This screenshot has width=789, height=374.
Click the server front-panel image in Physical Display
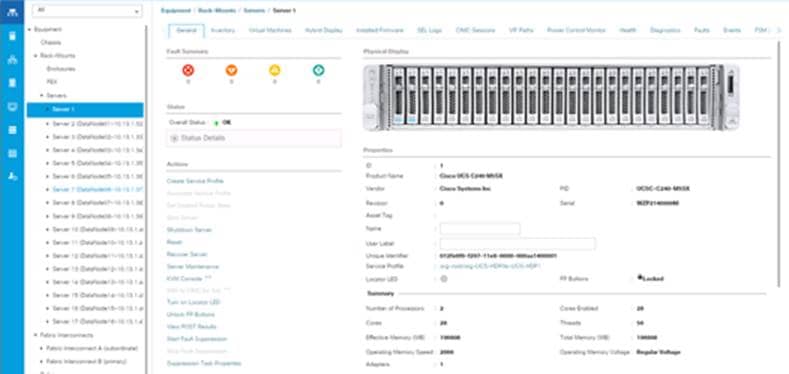click(x=551, y=97)
